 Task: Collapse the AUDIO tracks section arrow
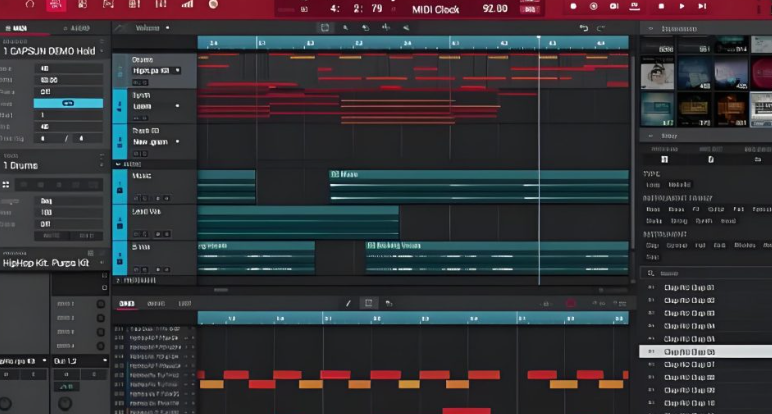(118, 164)
